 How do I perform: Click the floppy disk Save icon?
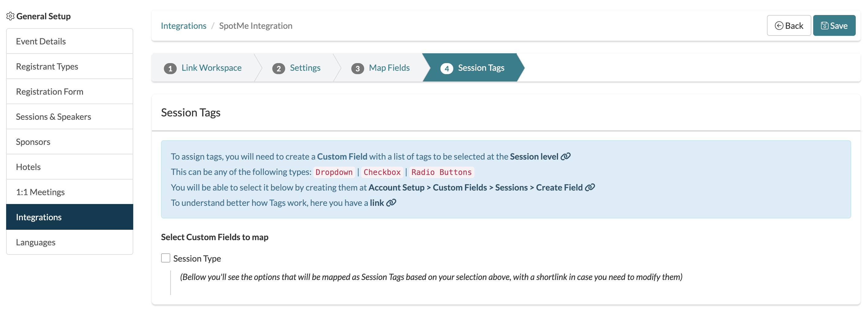(x=825, y=25)
